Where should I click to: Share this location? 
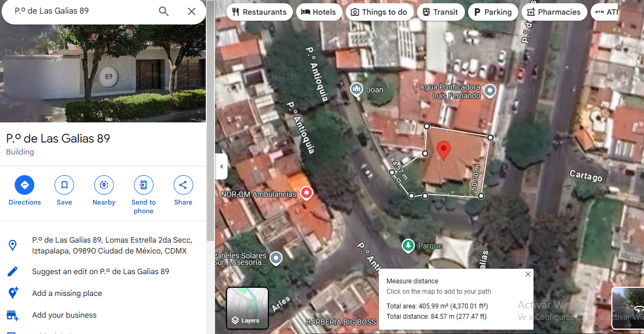coord(183,190)
